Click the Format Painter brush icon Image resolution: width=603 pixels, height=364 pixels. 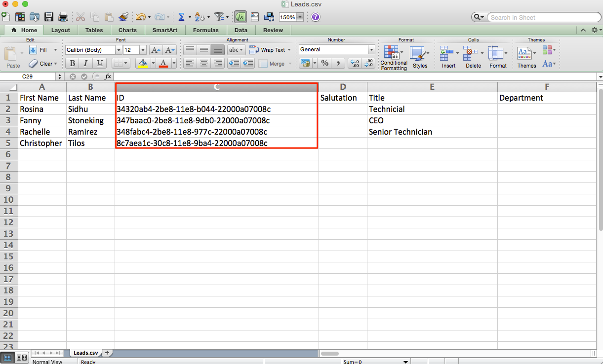coord(123,17)
